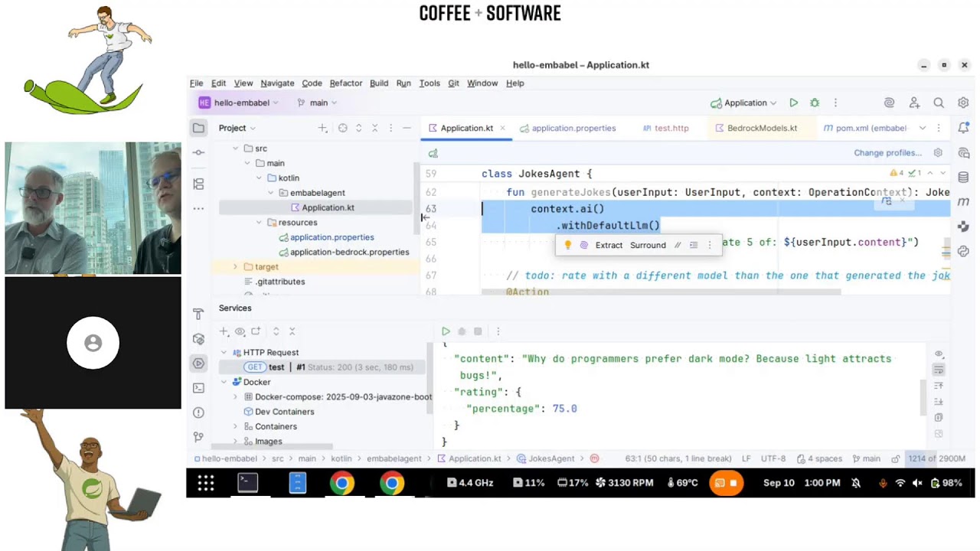Hide the Project panel minus icon

point(407,128)
